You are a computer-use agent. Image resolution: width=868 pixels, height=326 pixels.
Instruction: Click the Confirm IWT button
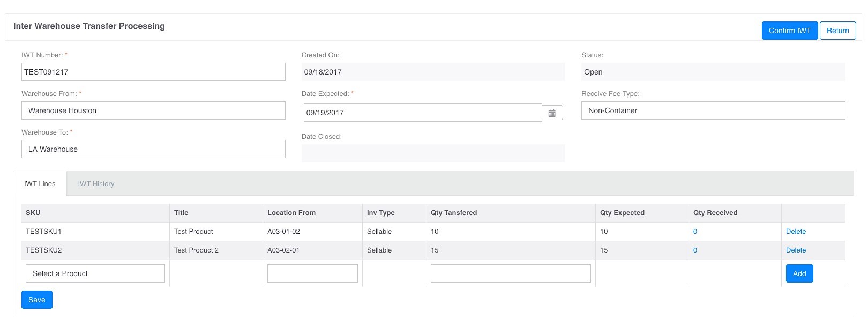[789, 31]
